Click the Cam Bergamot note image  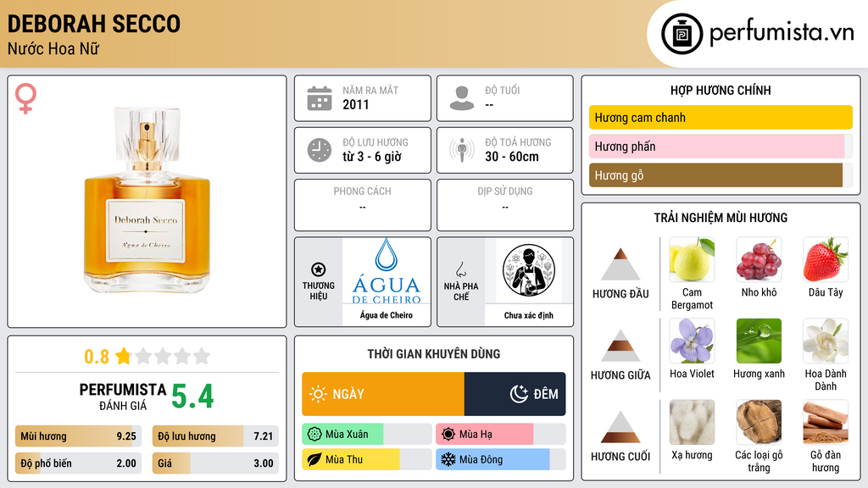tap(692, 259)
